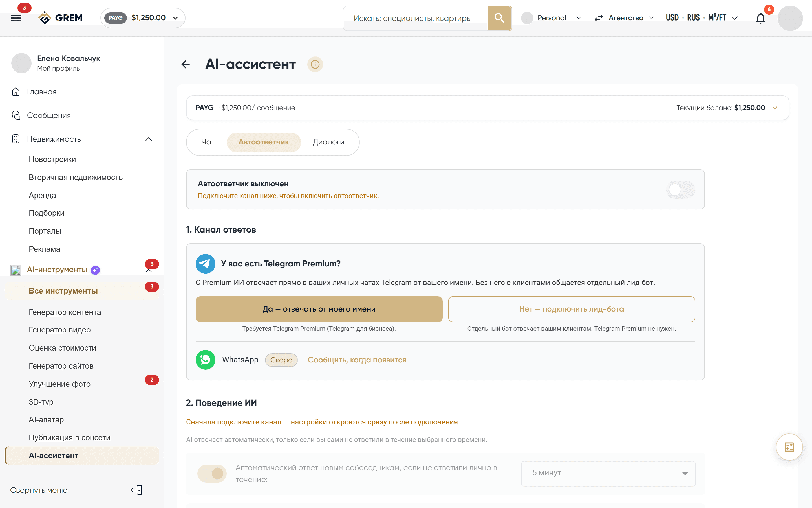Select the Автоответчик tab
Screen dimensions: 812x508
(x=263, y=142)
